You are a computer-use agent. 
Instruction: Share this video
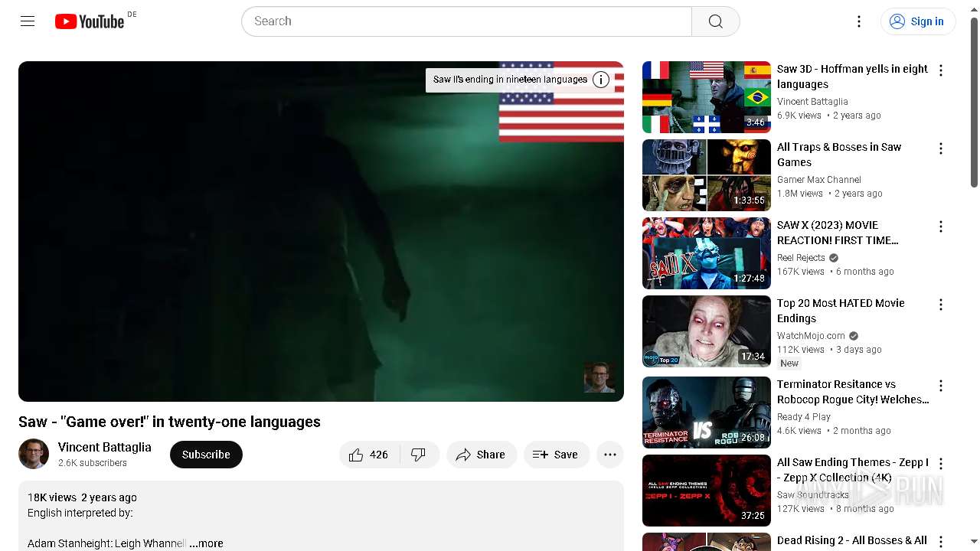pyautogui.click(x=481, y=455)
